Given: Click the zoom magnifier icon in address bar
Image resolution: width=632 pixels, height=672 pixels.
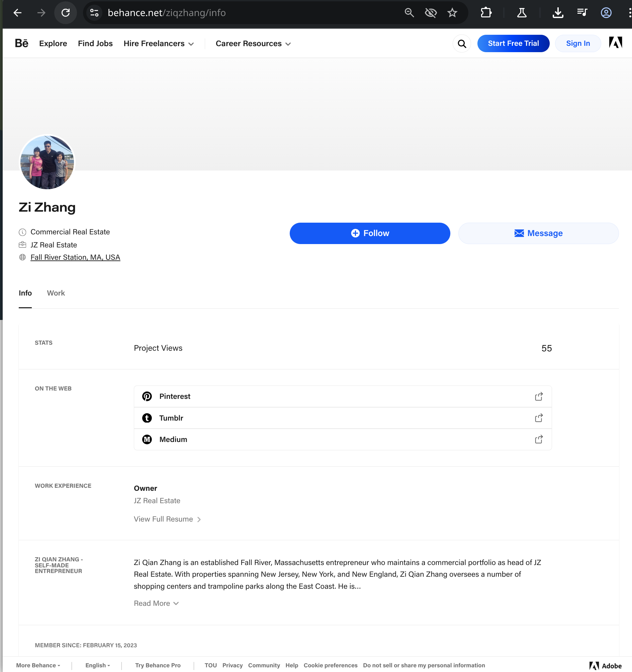Looking at the screenshot, I should click(409, 13).
